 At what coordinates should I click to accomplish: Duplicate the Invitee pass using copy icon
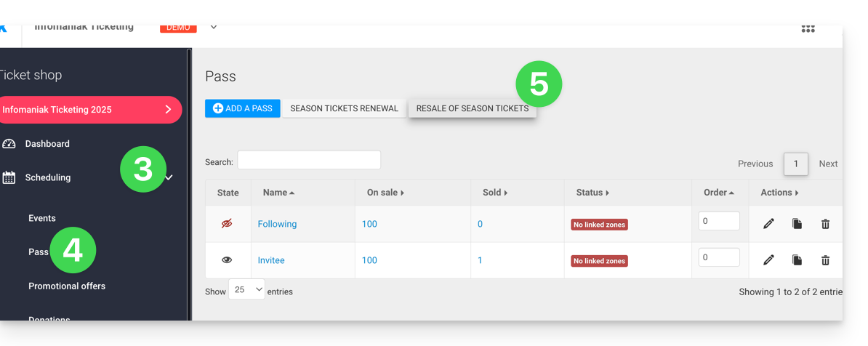coord(797,260)
